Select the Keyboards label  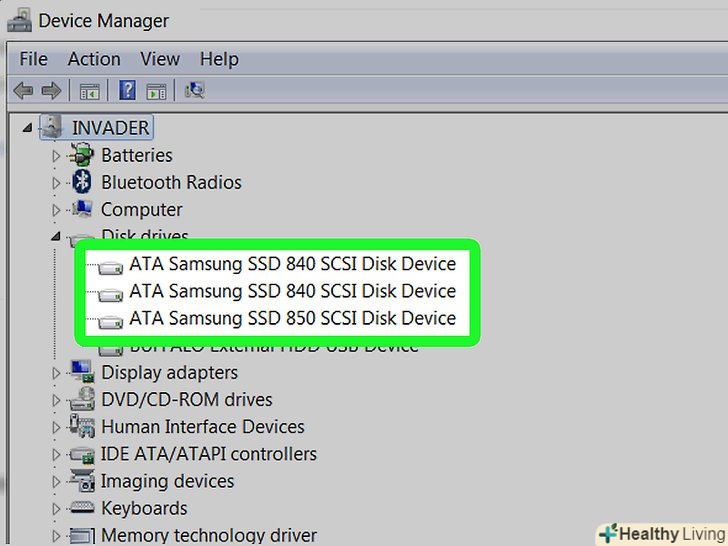pyautogui.click(x=144, y=508)
